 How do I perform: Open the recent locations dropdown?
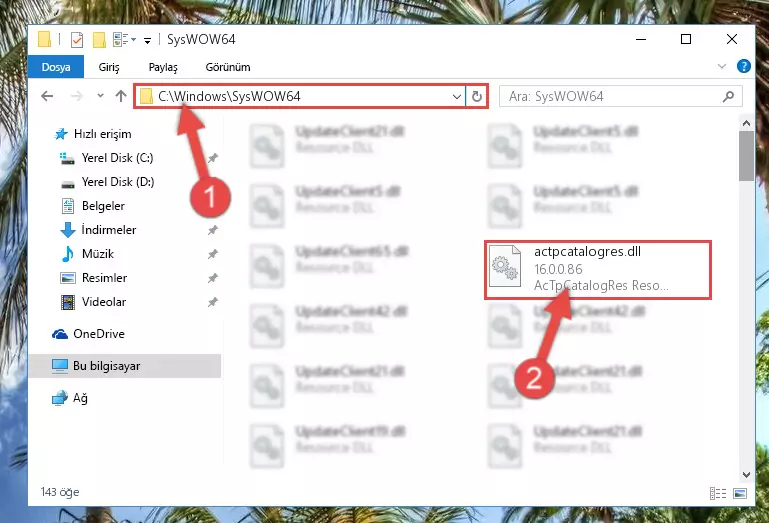pos(100,96)
